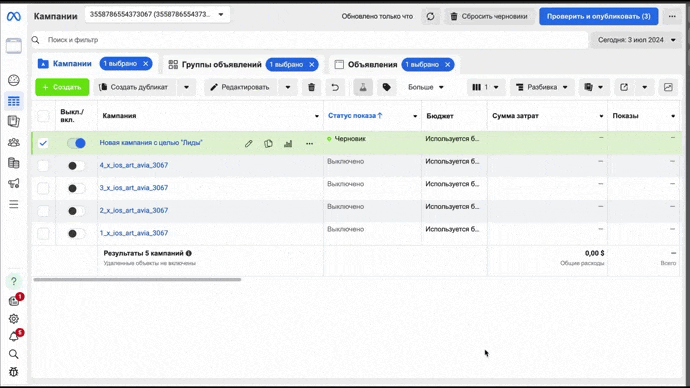Screen dimensions: 690x388
Task: Open the Больше dropdown menu
Action: 426,87
